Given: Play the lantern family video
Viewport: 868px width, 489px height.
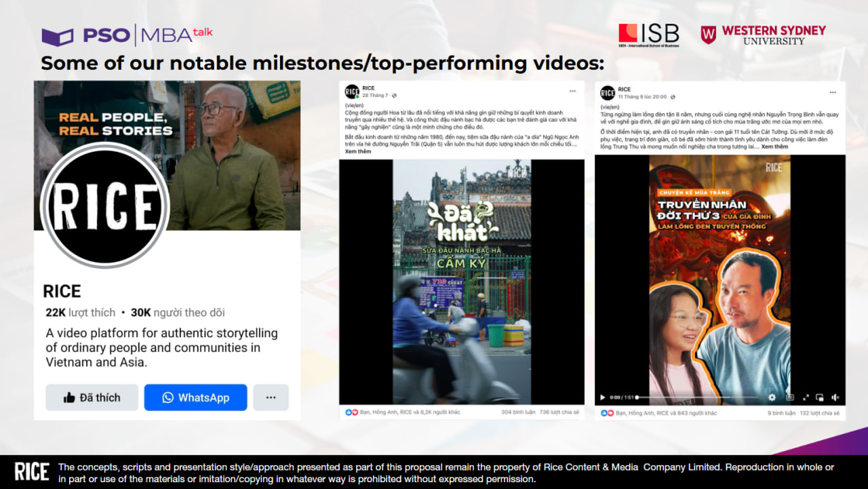Looking at the screenshot, I should pos(602,397).
